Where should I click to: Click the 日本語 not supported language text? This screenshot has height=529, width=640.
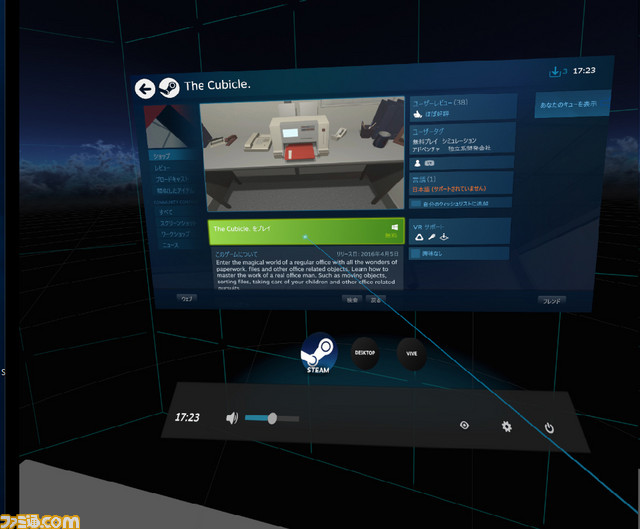(449, 189)
